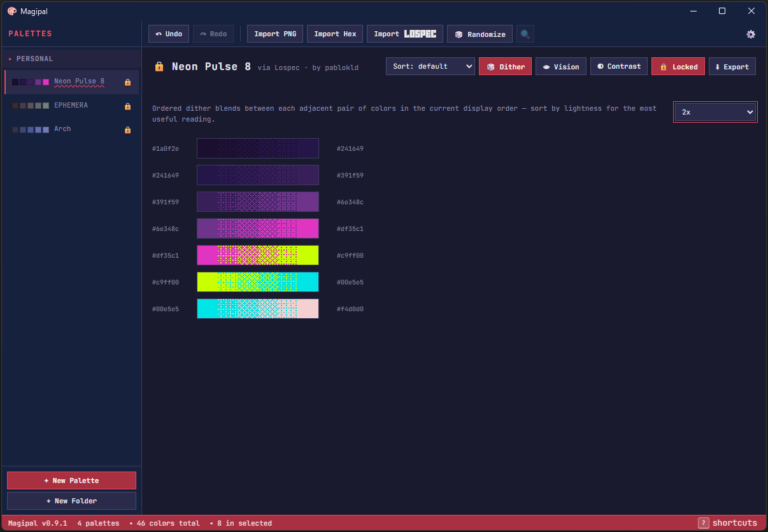Click Magipal v0.9.1 version text
Viewport: 768px width, 532px height.
pos(38,523)
